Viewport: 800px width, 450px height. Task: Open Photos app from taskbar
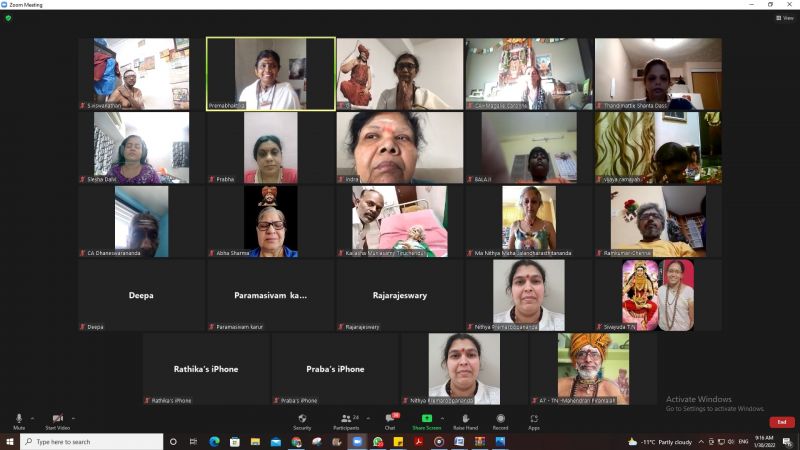pyautogui.click(x=500, y=442)
